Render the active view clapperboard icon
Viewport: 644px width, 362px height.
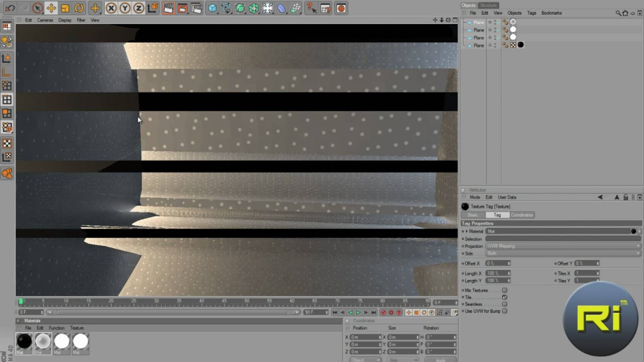click(x=169, y=8)
